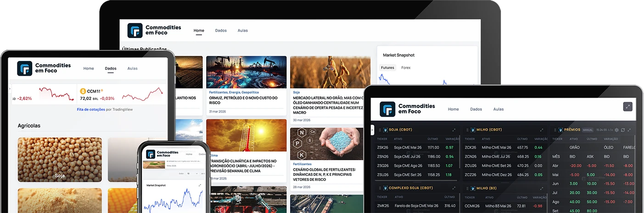The image size is (644, 213).
Task: Select the ZCU26 Milho CME Set 26 row
Action: click(505, 166)
